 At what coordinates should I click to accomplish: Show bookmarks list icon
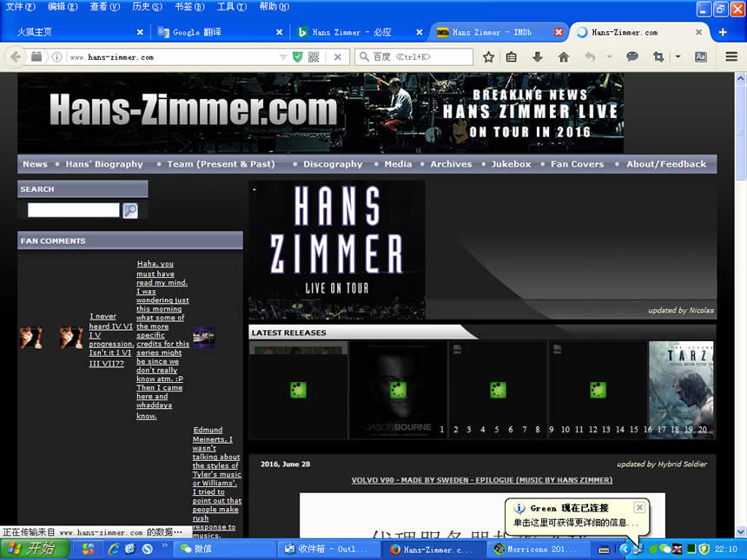pos(512,57)
